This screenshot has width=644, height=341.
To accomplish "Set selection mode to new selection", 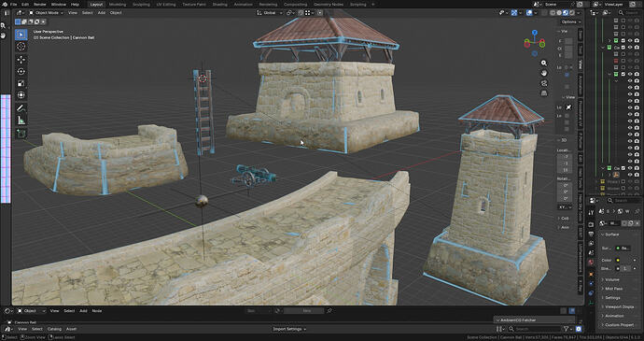I will click(18, 21).
